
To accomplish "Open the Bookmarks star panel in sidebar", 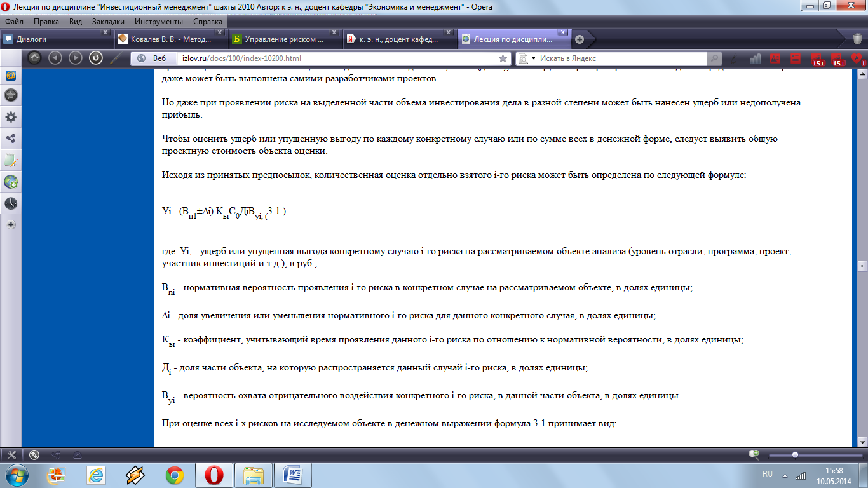I will click(10, 95).
